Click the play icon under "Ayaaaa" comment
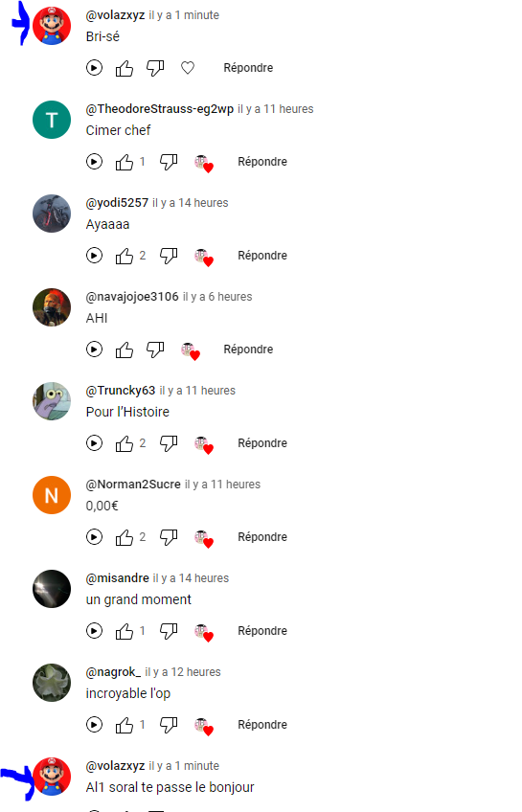Image resolution: width=522 pixels, height=812 pixels. point(94,256)
